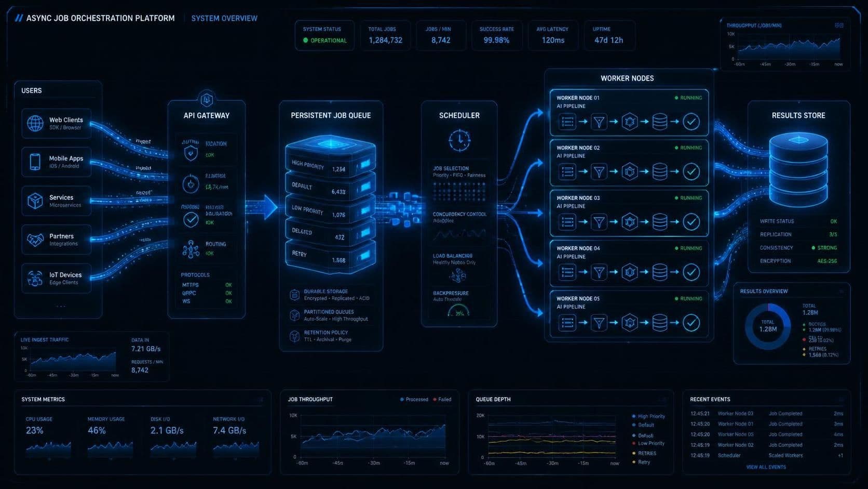Expand the Throughput chart via its corner icon
This screenshot has width=868, height=489.
pyautogui.click(x=839, y=25)
